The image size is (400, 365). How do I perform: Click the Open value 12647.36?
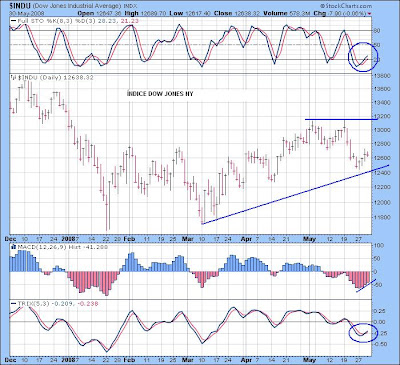point(108,13)
